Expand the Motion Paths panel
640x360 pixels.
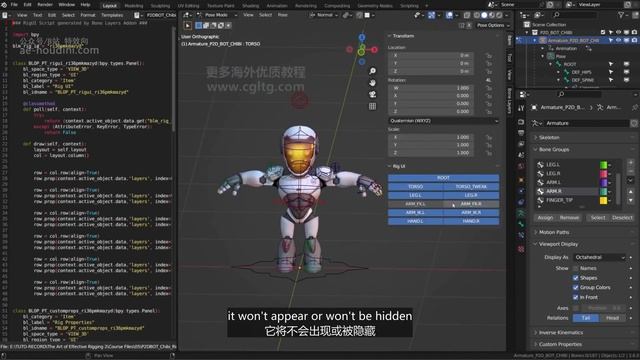pos(553,232)
